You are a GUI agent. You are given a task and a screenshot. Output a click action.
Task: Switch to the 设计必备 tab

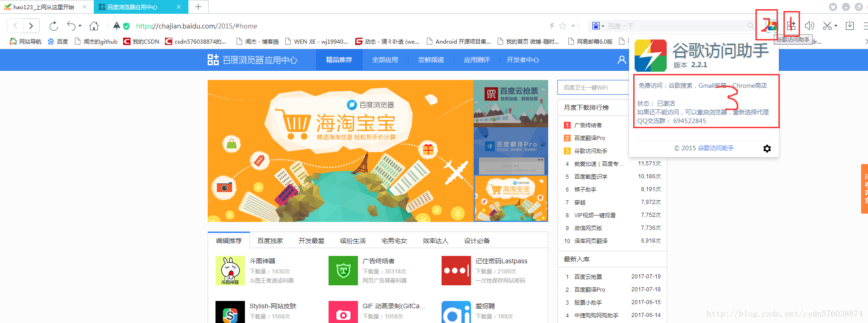tap(477, 241)
